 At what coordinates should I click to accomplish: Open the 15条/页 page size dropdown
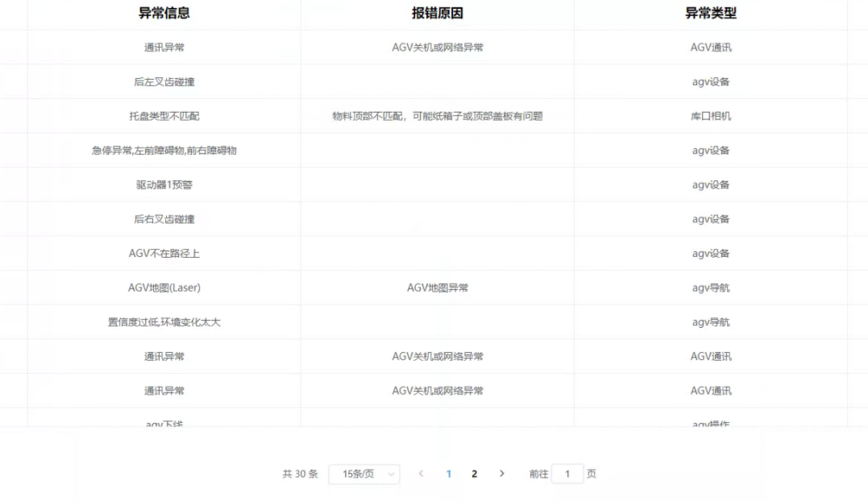(x=364, y=474)
